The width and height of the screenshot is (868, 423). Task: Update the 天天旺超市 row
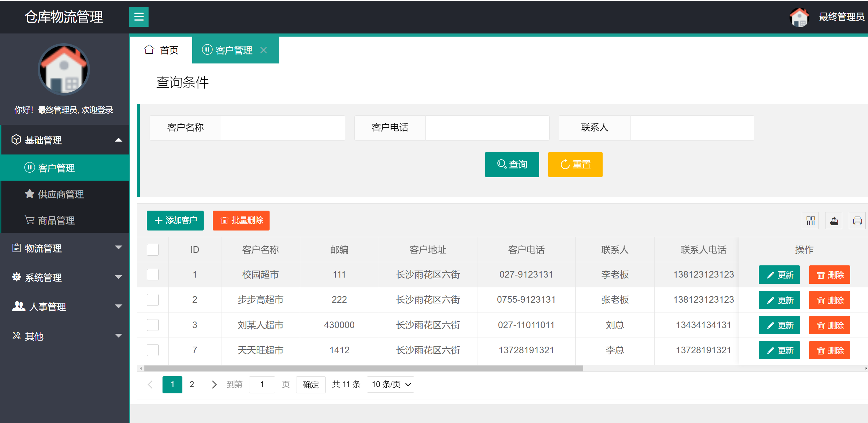pos(779,350)
